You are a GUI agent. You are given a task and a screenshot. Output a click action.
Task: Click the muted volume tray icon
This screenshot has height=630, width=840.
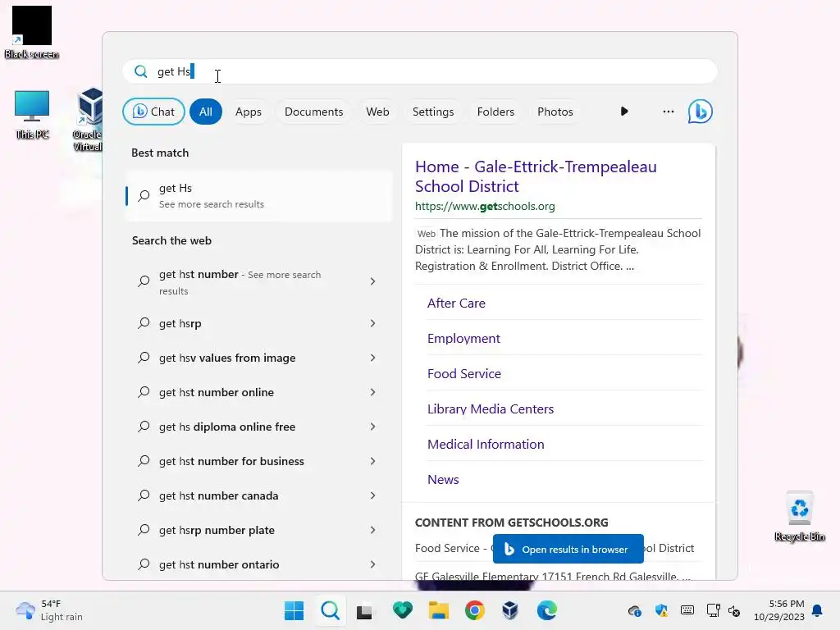[734, 610]
